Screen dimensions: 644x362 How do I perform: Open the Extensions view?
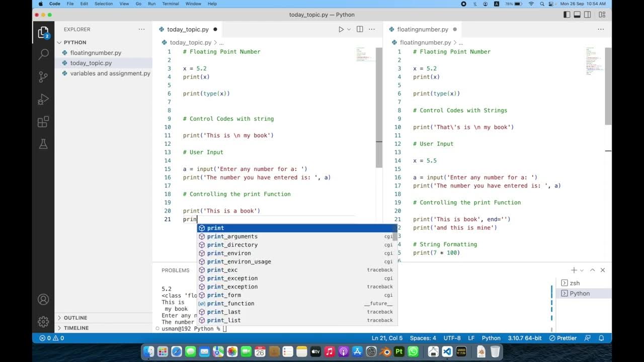click(x=43, y=122)
